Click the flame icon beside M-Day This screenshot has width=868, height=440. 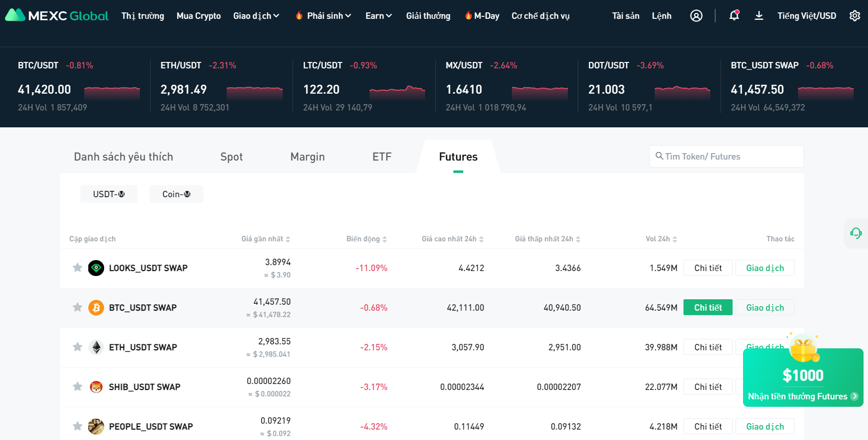(x=468, y=16)
